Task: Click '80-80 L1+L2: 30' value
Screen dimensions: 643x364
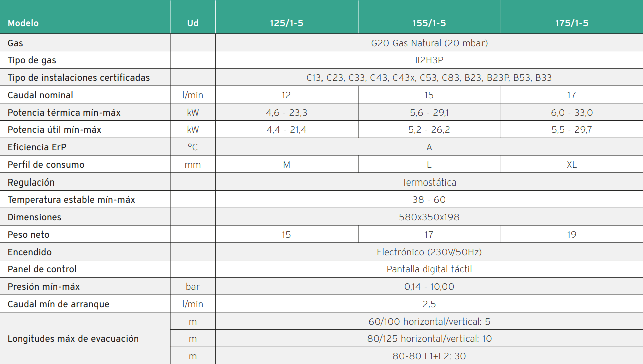Action: pyautogui.click(x=429, y=356)
